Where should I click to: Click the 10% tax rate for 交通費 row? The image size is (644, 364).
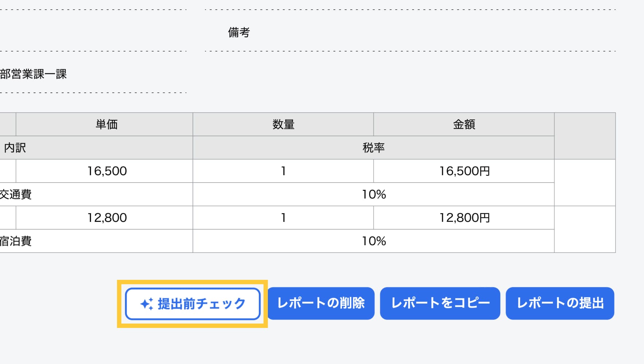[x=374, y=194]
